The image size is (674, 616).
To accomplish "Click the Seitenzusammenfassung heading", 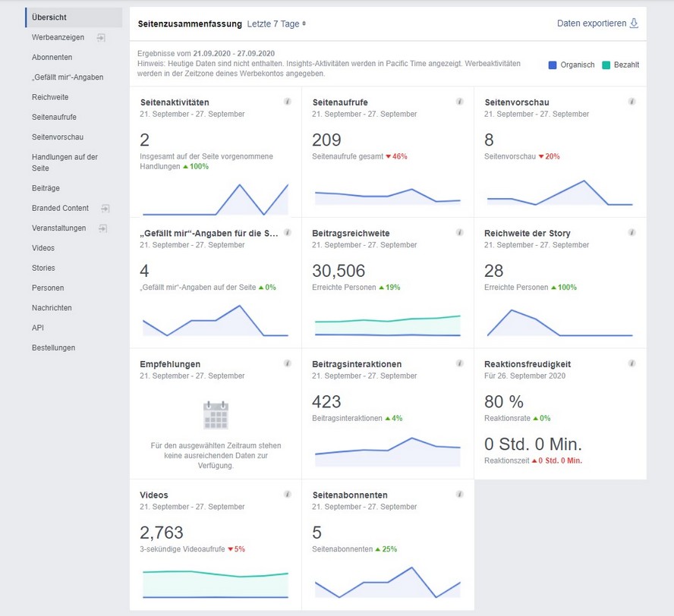I will tap(190, 24).
